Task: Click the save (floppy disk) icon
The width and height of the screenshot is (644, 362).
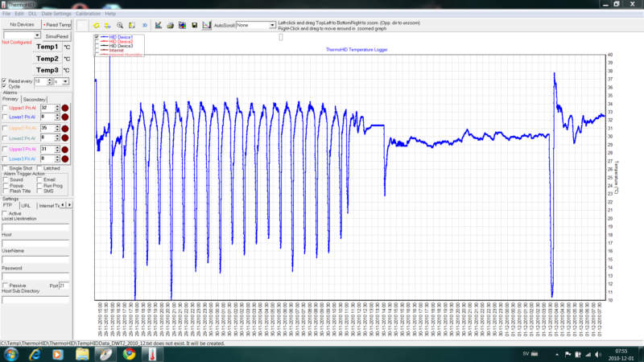Action: point(195,25)
